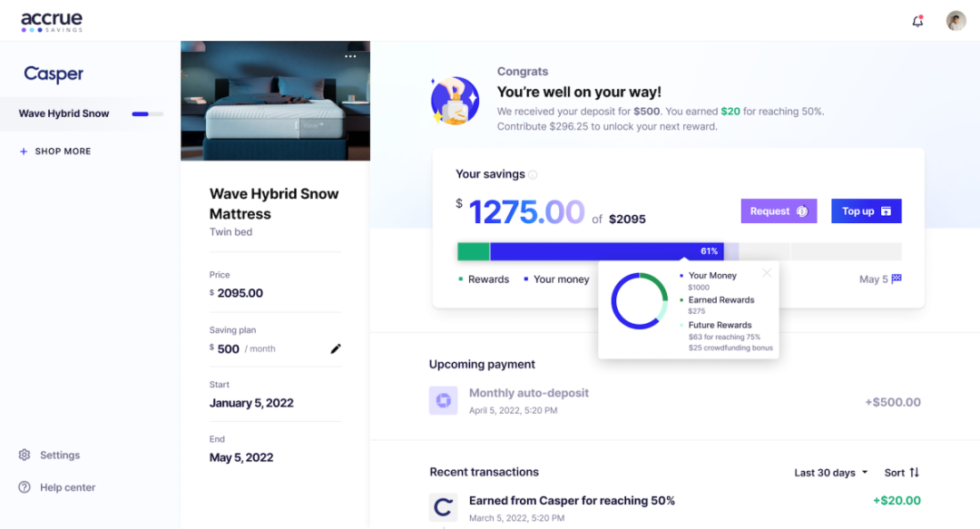980x529 pixels.
Task: Close the savings breakdown popup
Action: (767, 272)
